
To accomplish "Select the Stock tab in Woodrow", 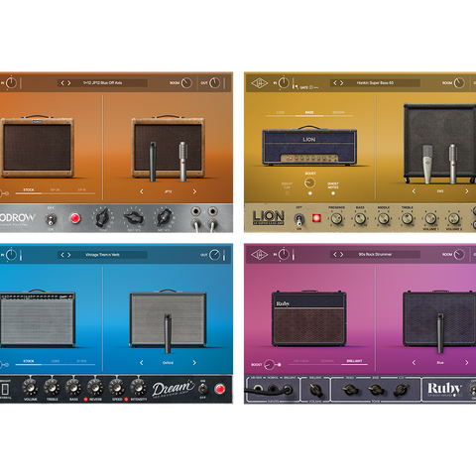I will [x=29, y=190].
